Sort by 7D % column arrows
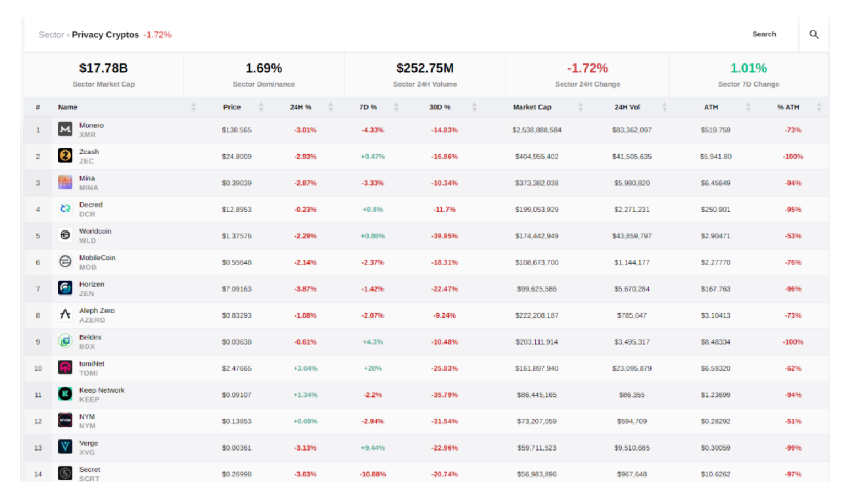This screenshot has height=504, width=843. point(396,107)
